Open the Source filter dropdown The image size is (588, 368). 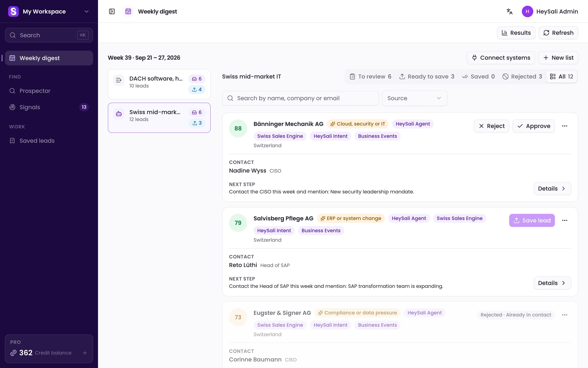coord(414,98)
